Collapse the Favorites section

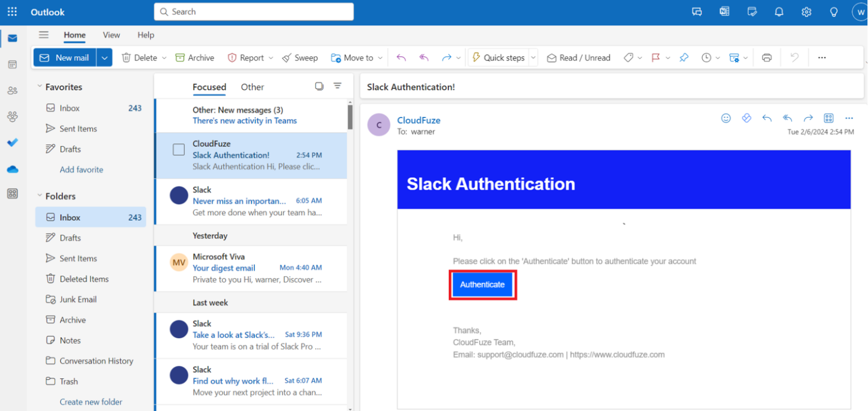tap(39, 86)
